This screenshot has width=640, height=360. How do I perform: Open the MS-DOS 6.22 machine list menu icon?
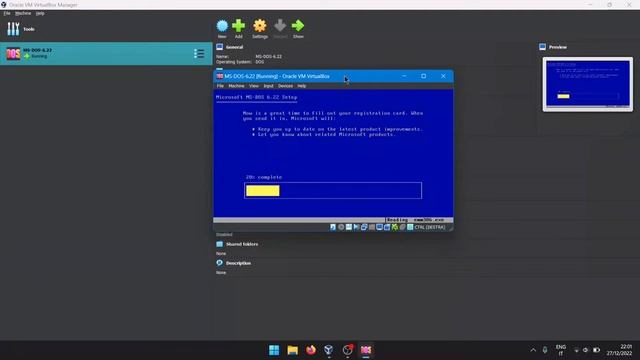tap(199, 53)
